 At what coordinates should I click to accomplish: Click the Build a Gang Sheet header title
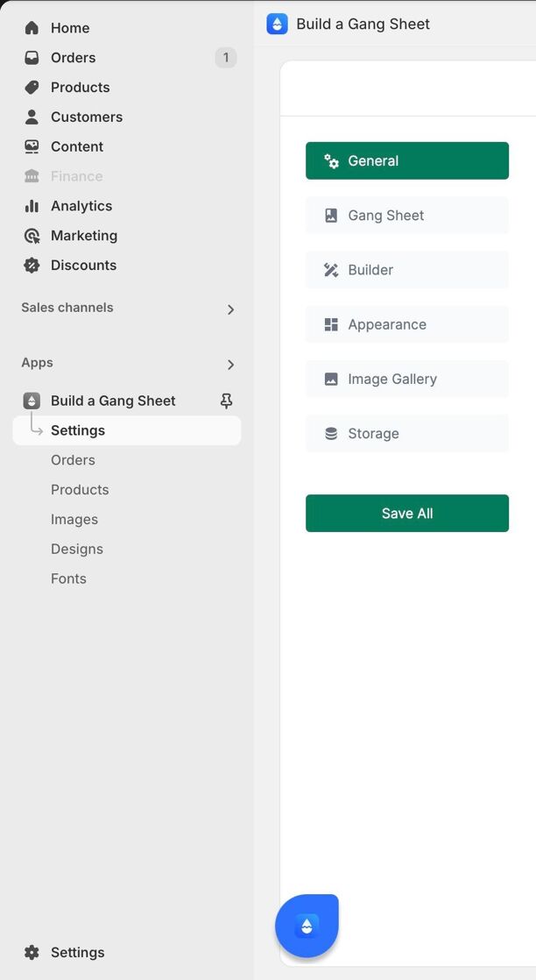[363, 25]
